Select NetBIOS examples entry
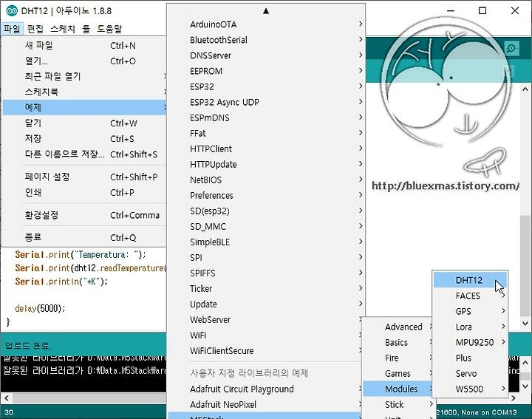Image resolution: width=532 pixels, height=419 pixels. 266,180
